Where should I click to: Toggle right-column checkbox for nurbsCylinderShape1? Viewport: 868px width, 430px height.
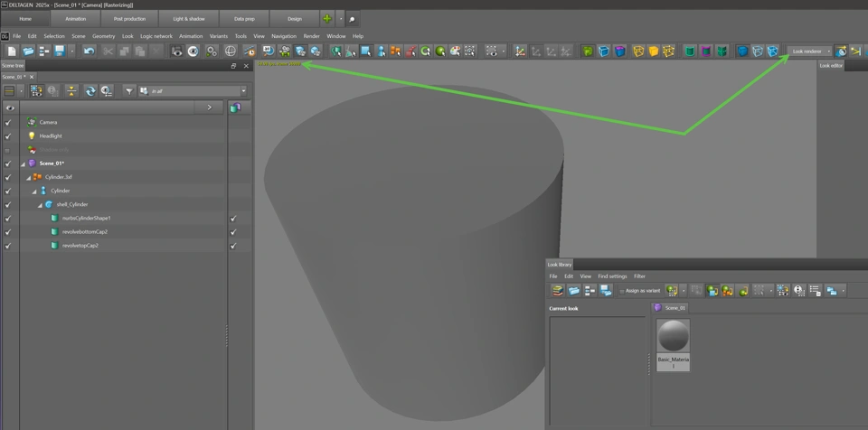233,219
